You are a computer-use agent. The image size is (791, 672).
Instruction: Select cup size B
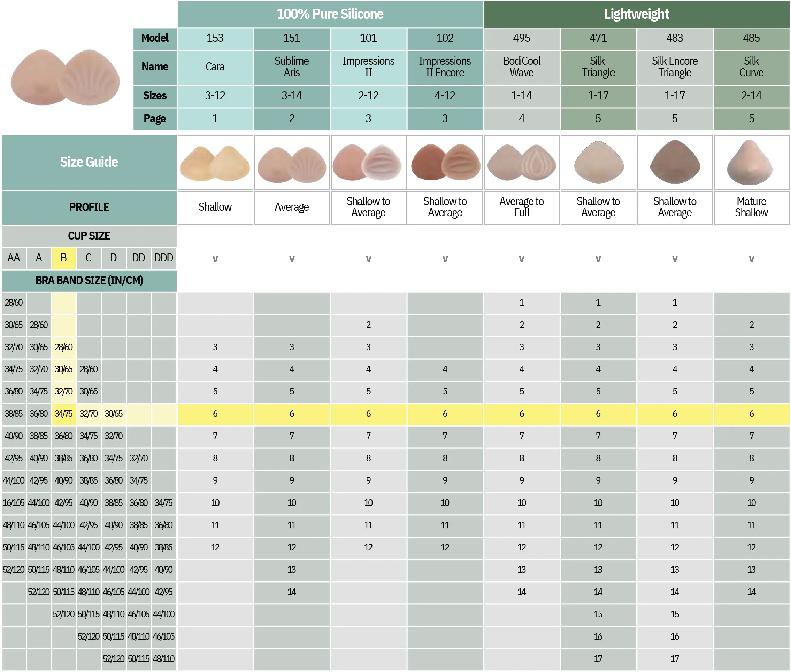click(64, 258)
